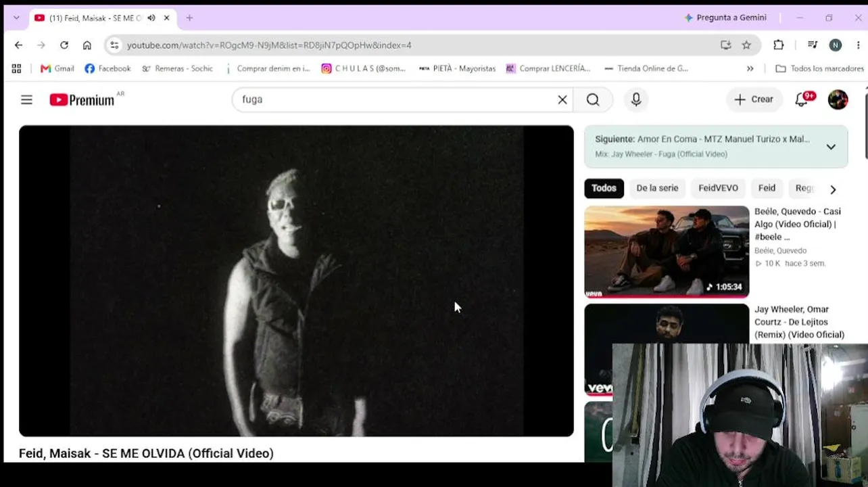Show more bookmarks with the chevrons
868x487 pixels.
[x=750, y=68]
